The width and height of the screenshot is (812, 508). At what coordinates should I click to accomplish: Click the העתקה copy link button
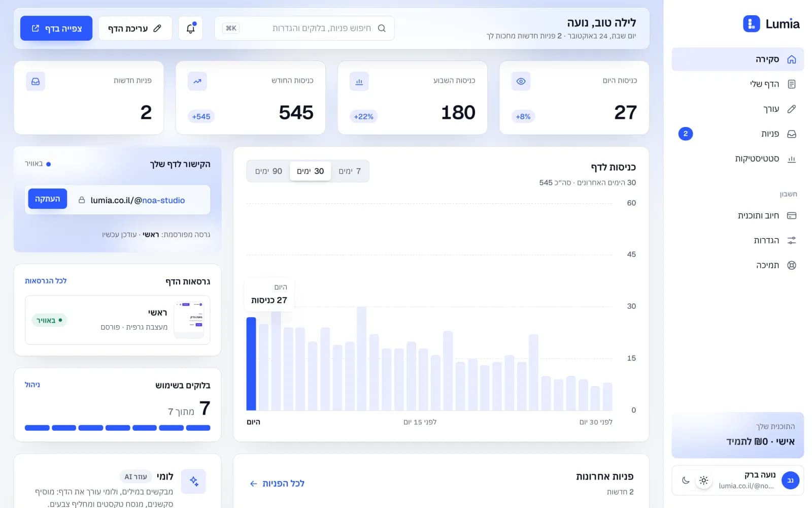pos(47,199)
